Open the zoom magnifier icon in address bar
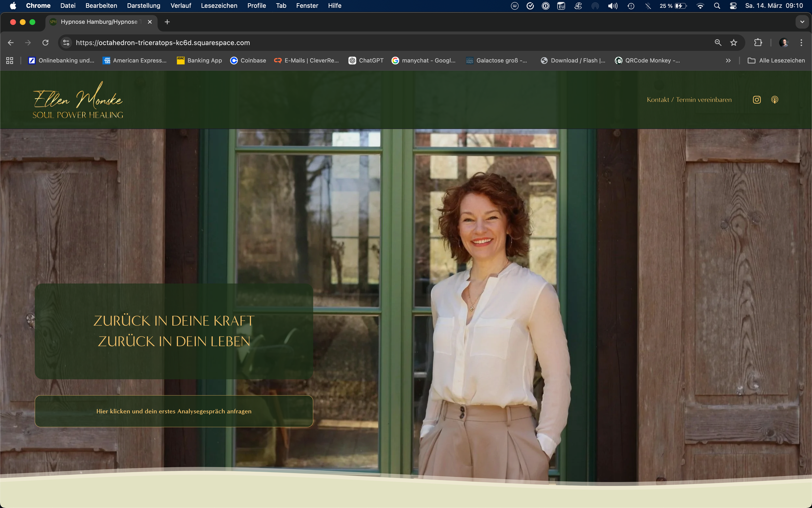This screenshot has height=508, width=812. click(x=718, y=43)
